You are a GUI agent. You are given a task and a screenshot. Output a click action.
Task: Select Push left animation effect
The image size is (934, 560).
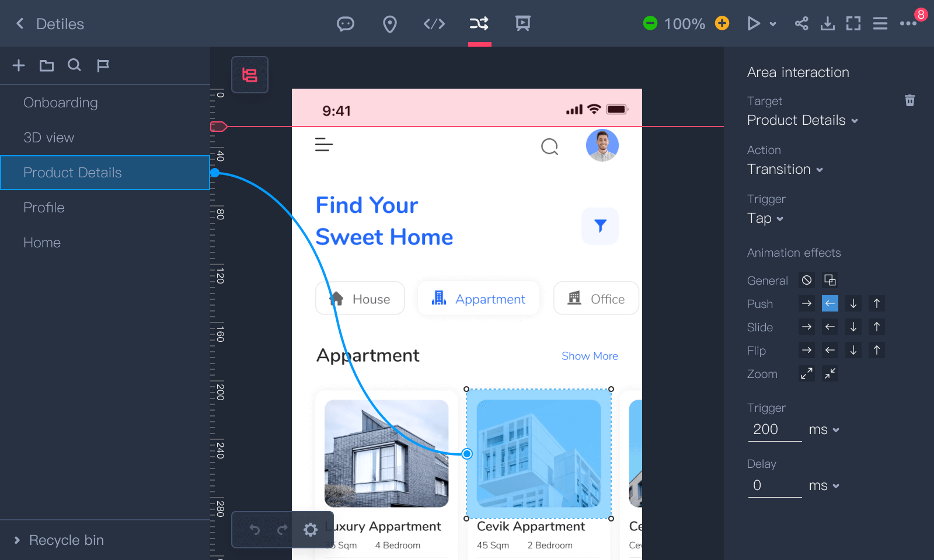[830, 303]
